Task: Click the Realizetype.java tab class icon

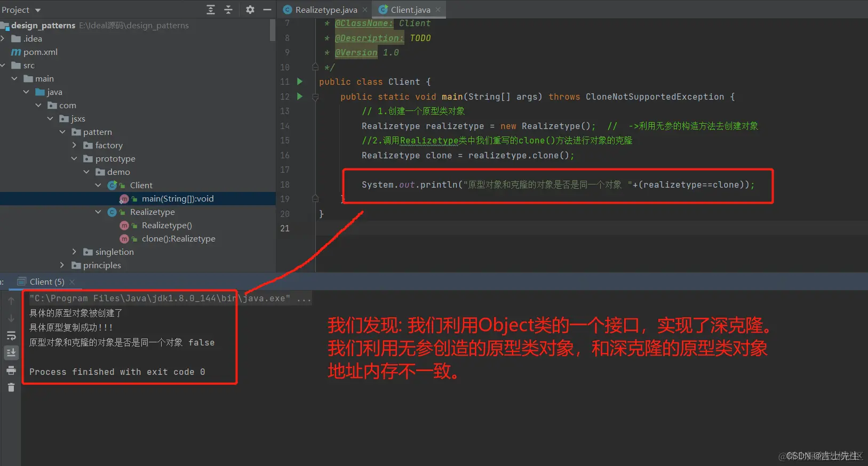Action: pos(288,10)
